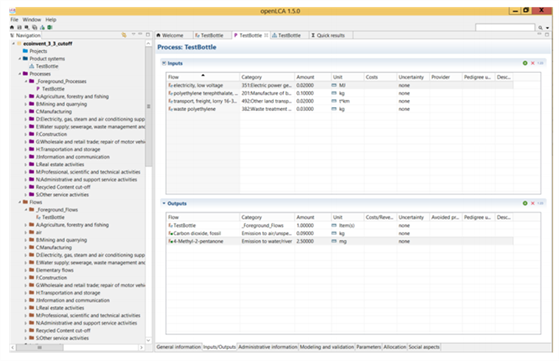Click the collapse-all icon in Navigation panel
The width and height of the screenshot is (559, 361).
(124, 35)
